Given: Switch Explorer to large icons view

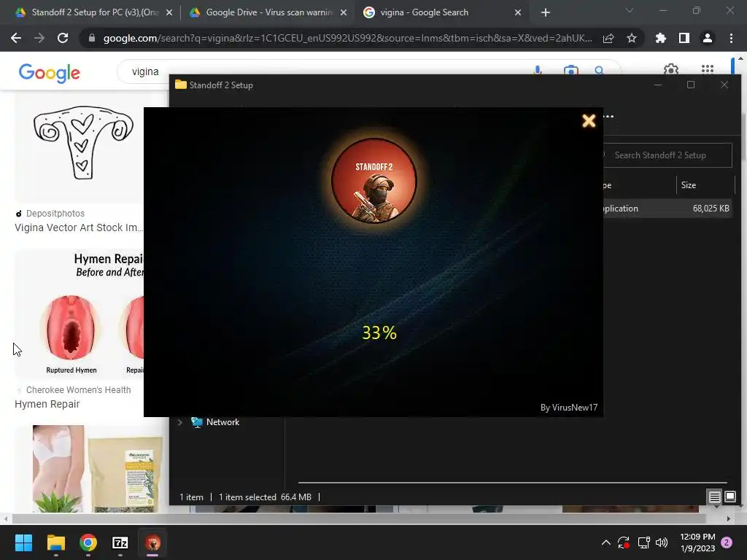Looking at the screenshot, I should pyautogui.click(x=729, y=497).
